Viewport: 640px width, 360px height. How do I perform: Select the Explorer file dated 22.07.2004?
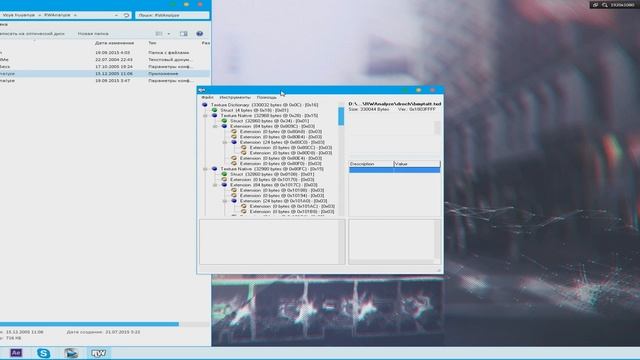(x=105, y=60)
